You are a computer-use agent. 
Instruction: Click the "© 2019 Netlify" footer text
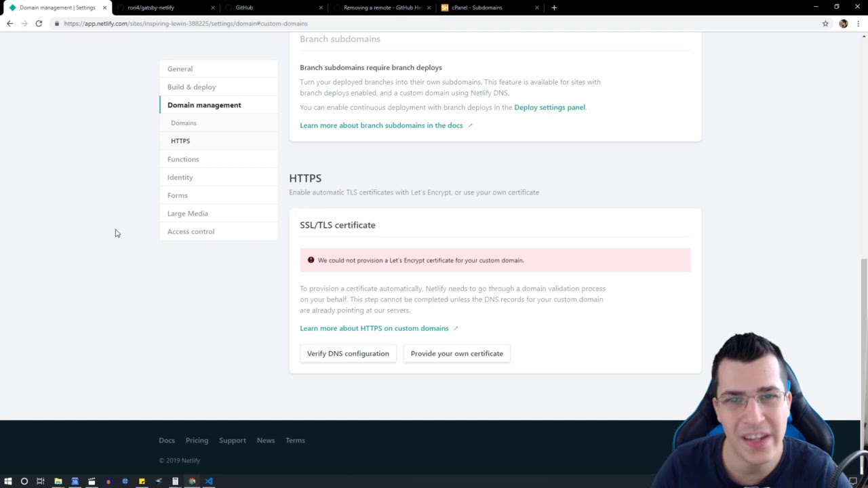180,460
